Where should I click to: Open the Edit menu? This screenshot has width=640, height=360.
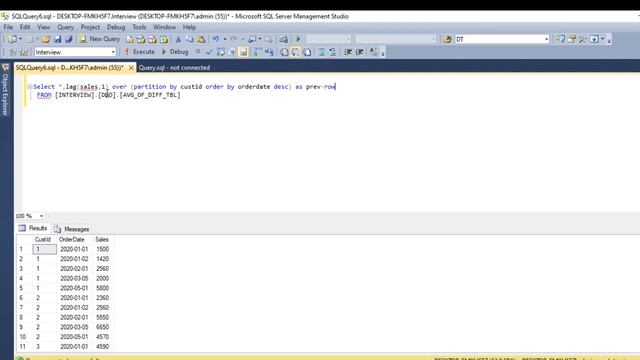click(25, 27)
